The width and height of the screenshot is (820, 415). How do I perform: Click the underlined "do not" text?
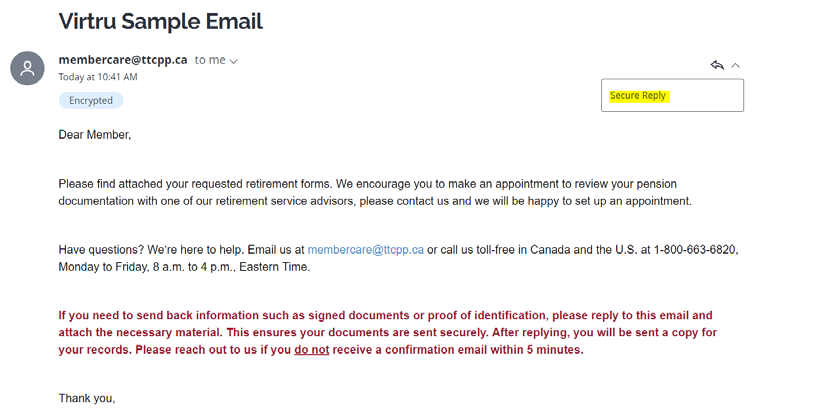(311, 350)
